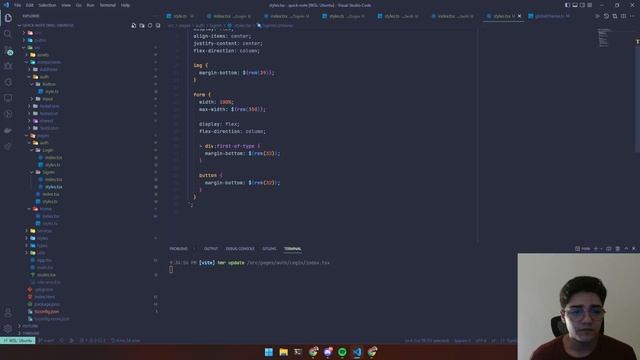The height and width of the screenshot is (360, 640).
Task: Collapse all folders in Explorer
Action: pos(158,25)
